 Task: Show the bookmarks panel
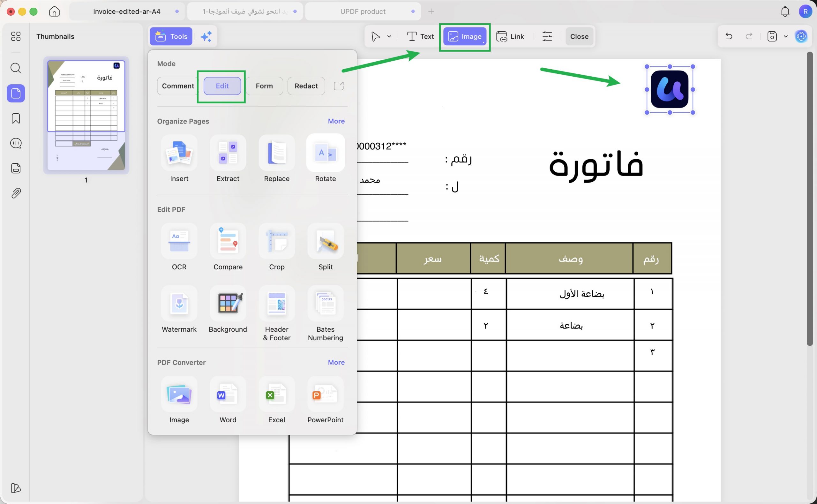(x=16, y=118)
